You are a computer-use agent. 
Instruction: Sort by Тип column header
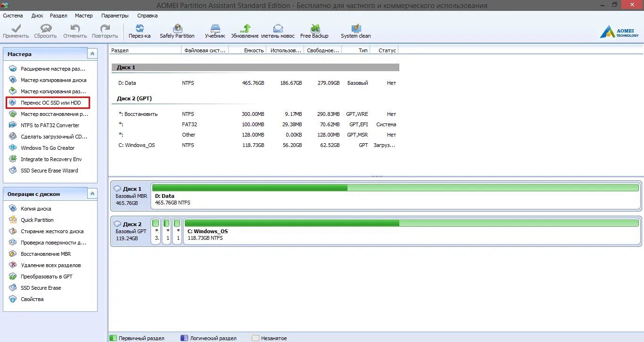click(356, 50)
